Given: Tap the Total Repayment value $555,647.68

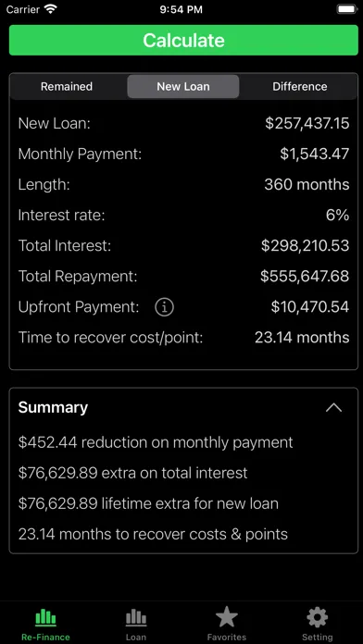Looking at the screenshot, I should (305, 277).
